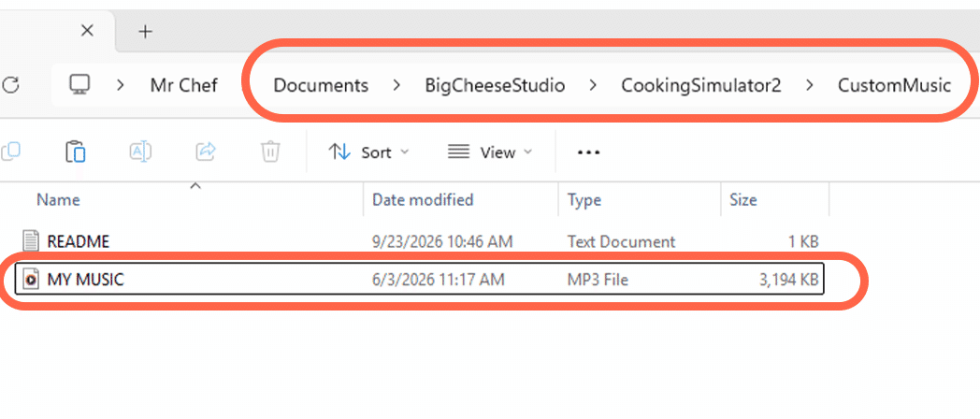
Task: Select the README text document
Action: tap(419, 240)
